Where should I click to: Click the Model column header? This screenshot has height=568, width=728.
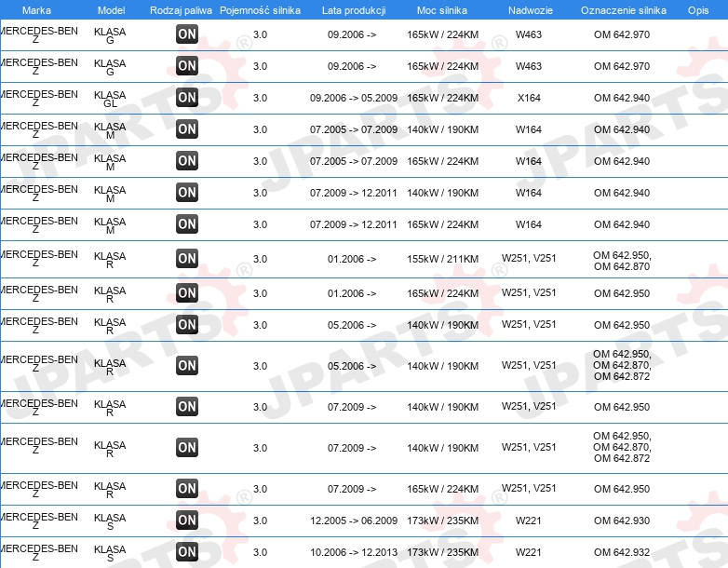point(112,10)
